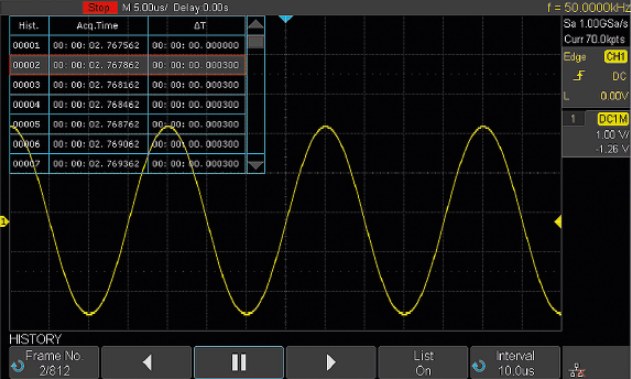The width and height of the screenshot is (631, 379).
Task: Click the channel 1 number box
Action: pos(573,119)
